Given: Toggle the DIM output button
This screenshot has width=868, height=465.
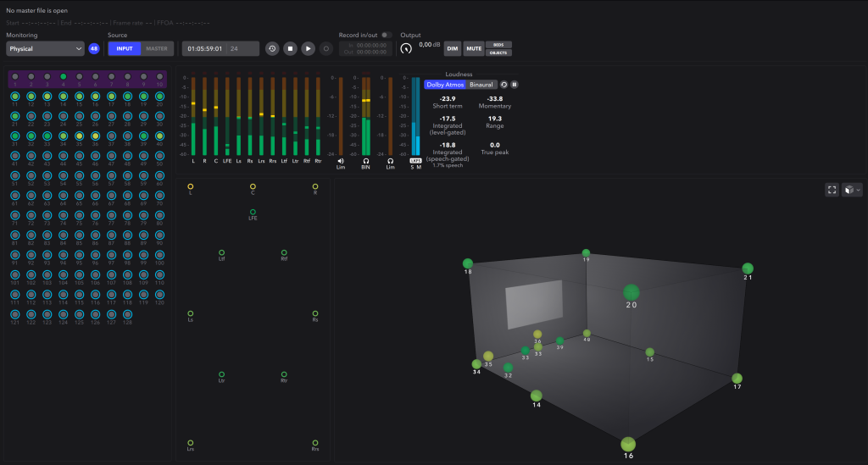Looking at the screenshot, I should point(453,49).
